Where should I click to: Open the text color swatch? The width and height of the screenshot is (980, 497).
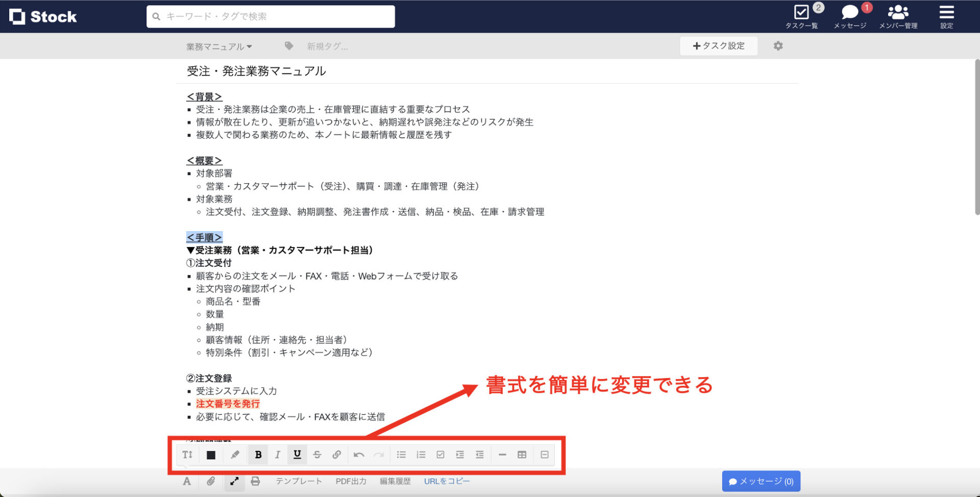coord(210,454)
